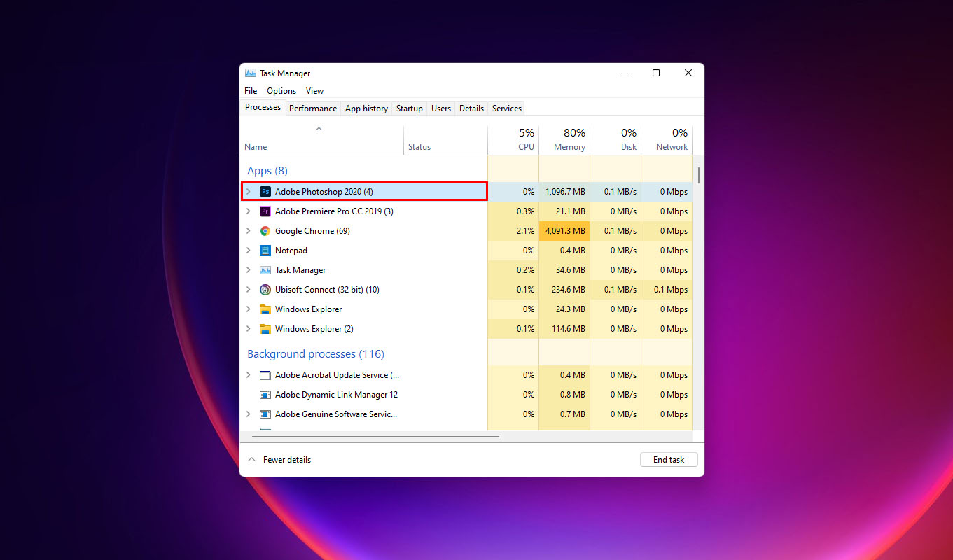
Task: Click the Google Chrome icon
Action: (265, 230)
